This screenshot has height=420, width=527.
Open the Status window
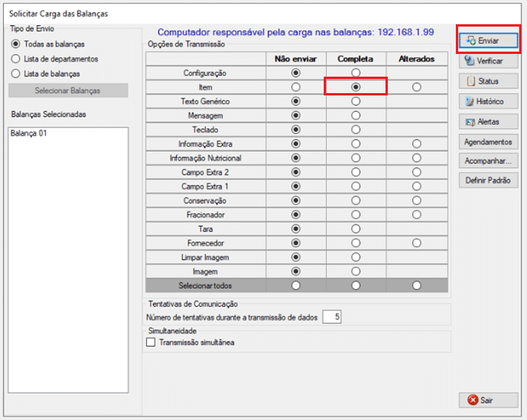click(x=488, y=81)
